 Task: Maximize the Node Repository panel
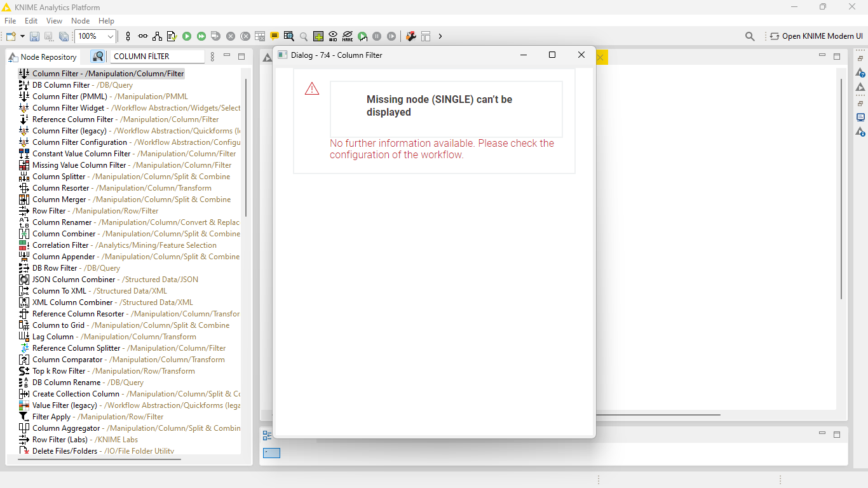pos(241,57)
